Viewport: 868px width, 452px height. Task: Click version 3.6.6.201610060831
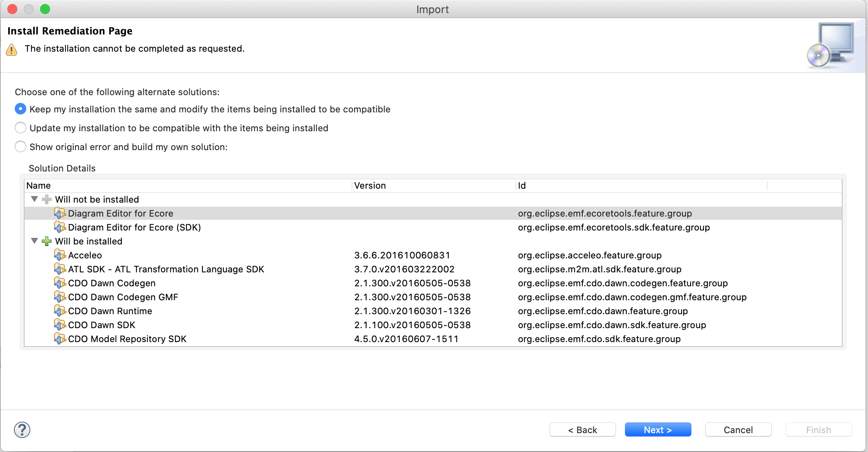click(x=402, y=255)
